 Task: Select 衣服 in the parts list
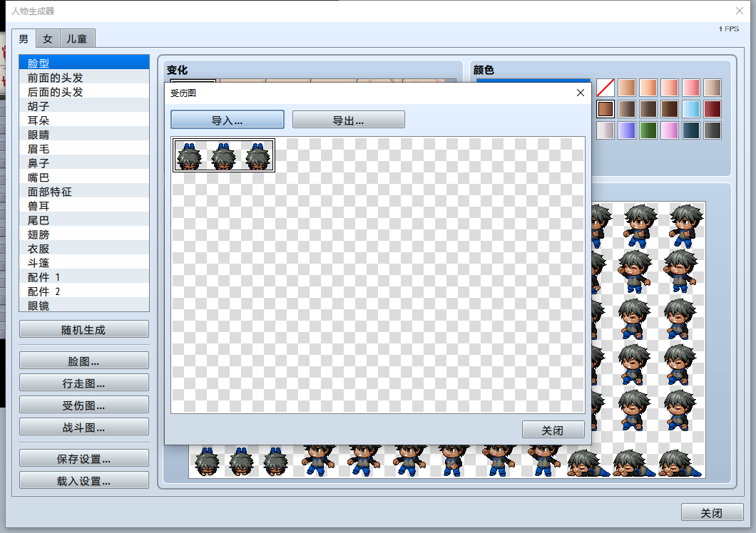(84, 248)
